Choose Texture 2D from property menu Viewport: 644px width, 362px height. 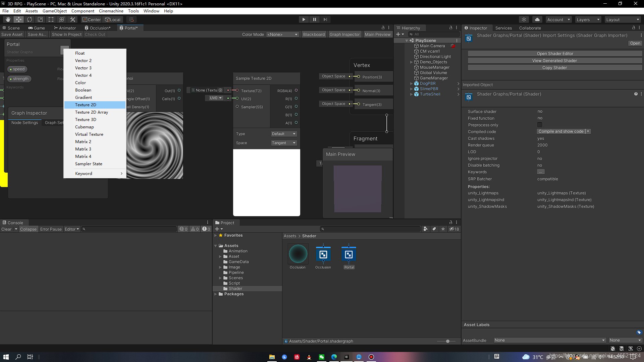point(86,105)
